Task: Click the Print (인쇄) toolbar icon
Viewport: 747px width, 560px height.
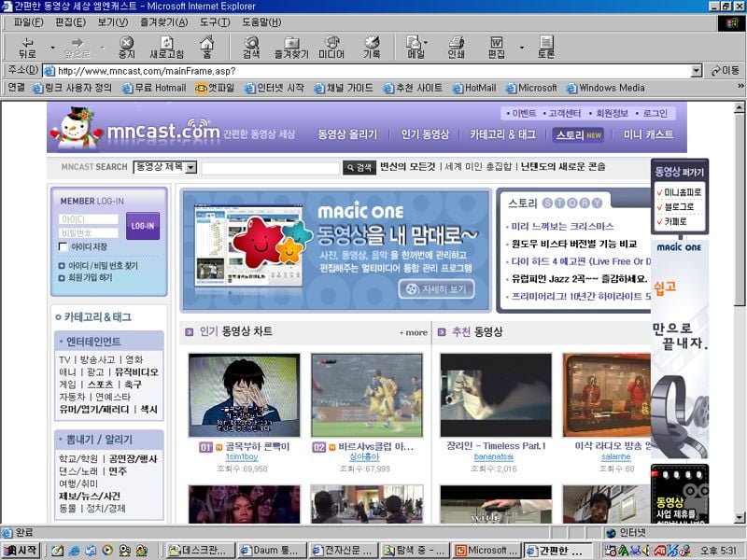Action: pos(456,47)
